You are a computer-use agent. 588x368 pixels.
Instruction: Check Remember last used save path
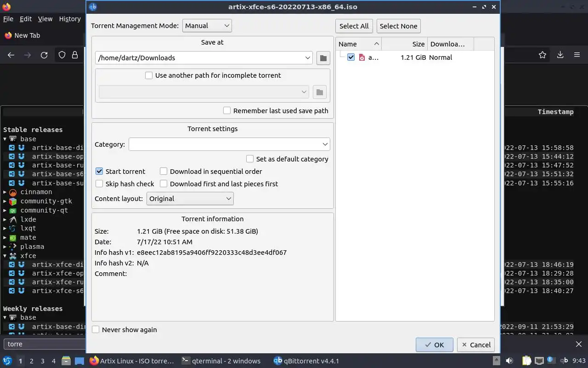point(227,110)
